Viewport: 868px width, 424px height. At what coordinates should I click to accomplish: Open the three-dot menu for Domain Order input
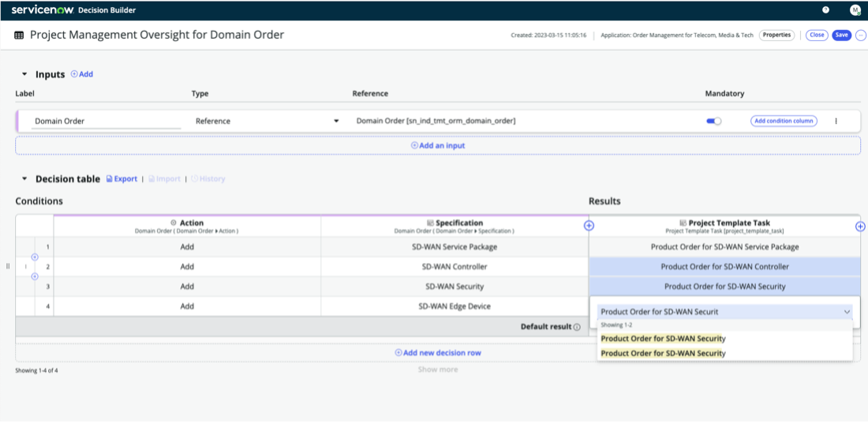(x=836, y=121)
